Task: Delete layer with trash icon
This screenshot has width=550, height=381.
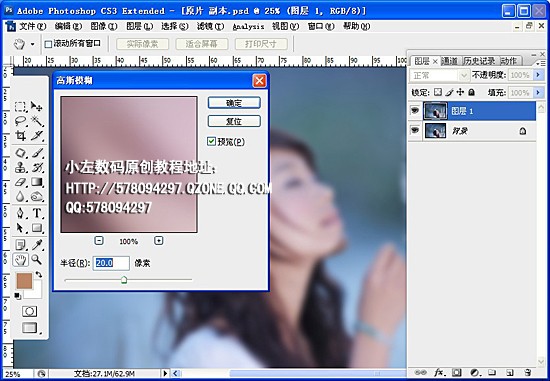Action: click(x=527, y=373)
